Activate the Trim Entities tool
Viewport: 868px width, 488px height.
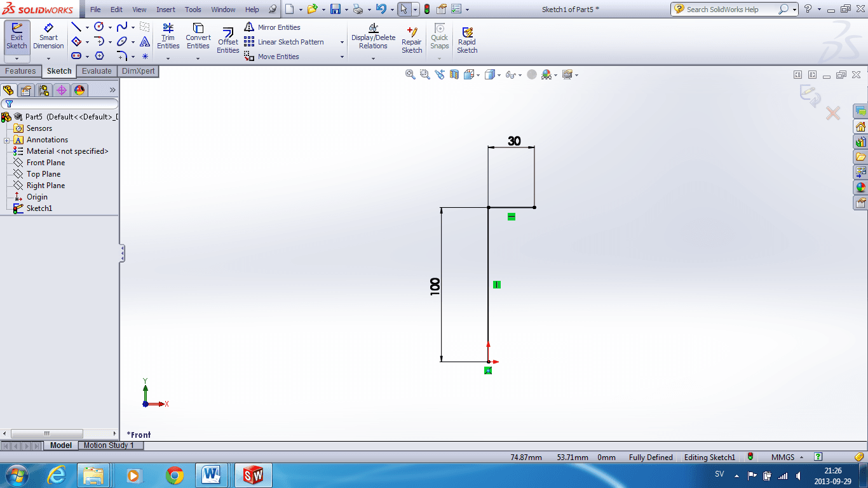point(168,36)
